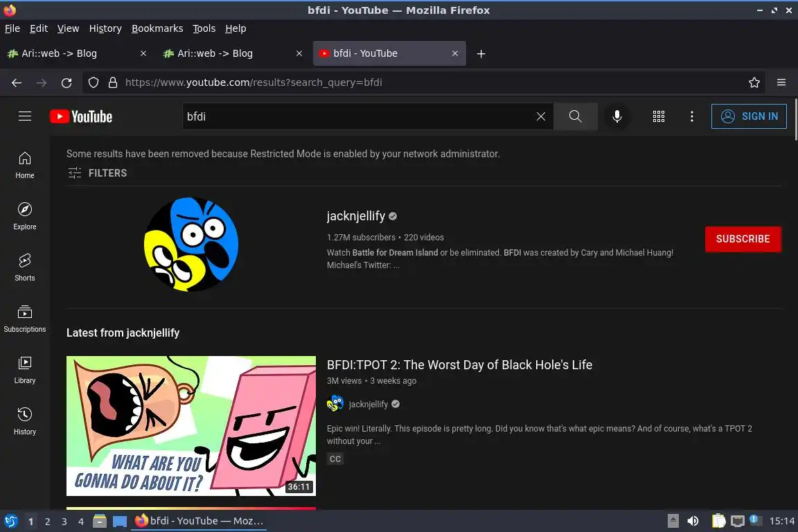
Task: Open the Edit menu
Action: coord(39,28)
